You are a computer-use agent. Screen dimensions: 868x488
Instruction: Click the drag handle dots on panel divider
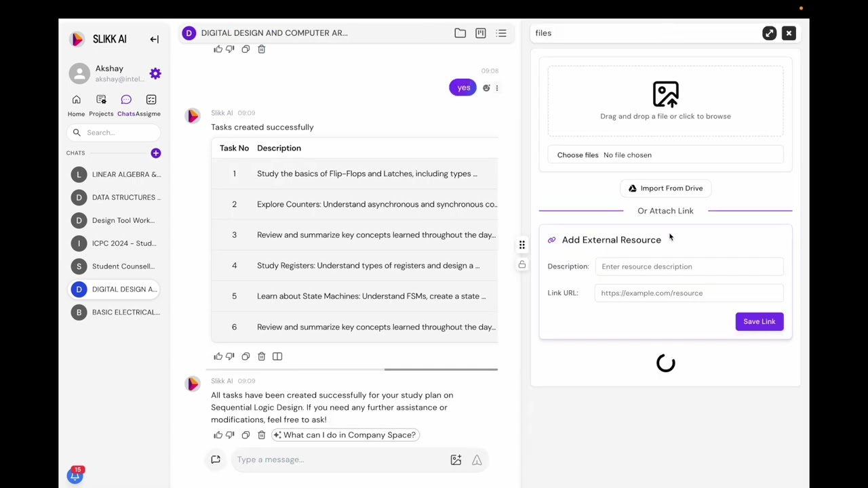coord(522,245)
